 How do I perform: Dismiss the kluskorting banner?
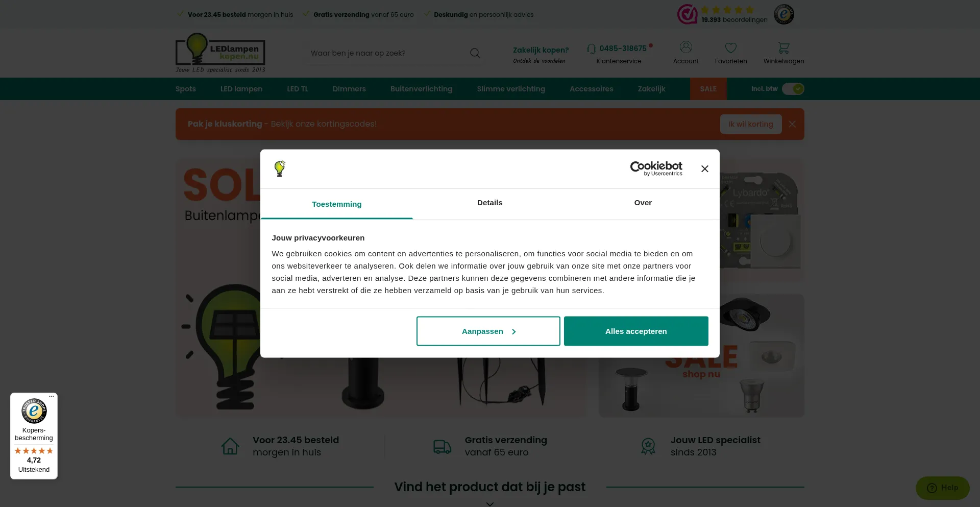tap(792, 124)
